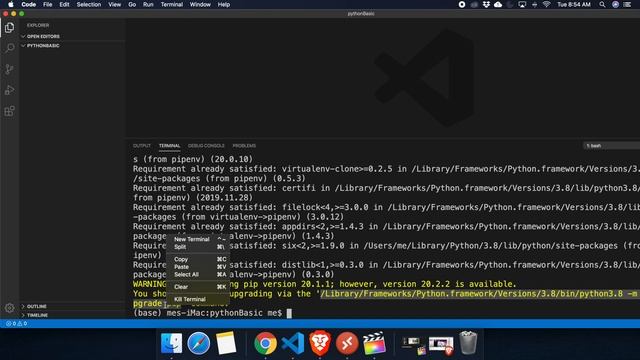Open the Notification Center list icon
This screenshot has height=360, width=640.
click(627, 4)
